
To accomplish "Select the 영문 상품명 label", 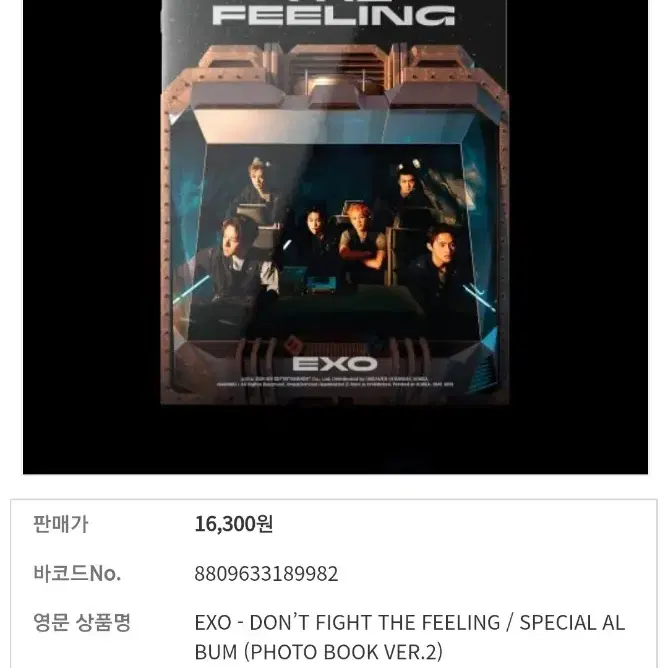I will (x=82, y=622).
